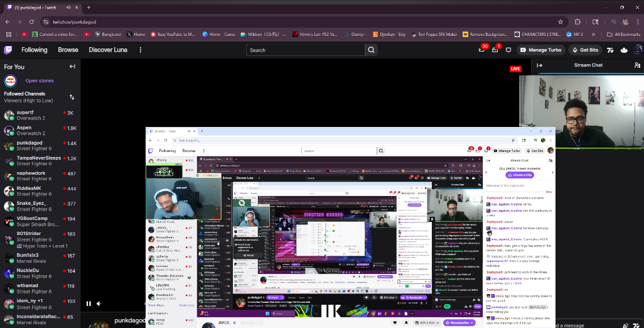The height and width of the screenshot is (328, 644).
Task: Click Get Bits button
Action: 585,50
